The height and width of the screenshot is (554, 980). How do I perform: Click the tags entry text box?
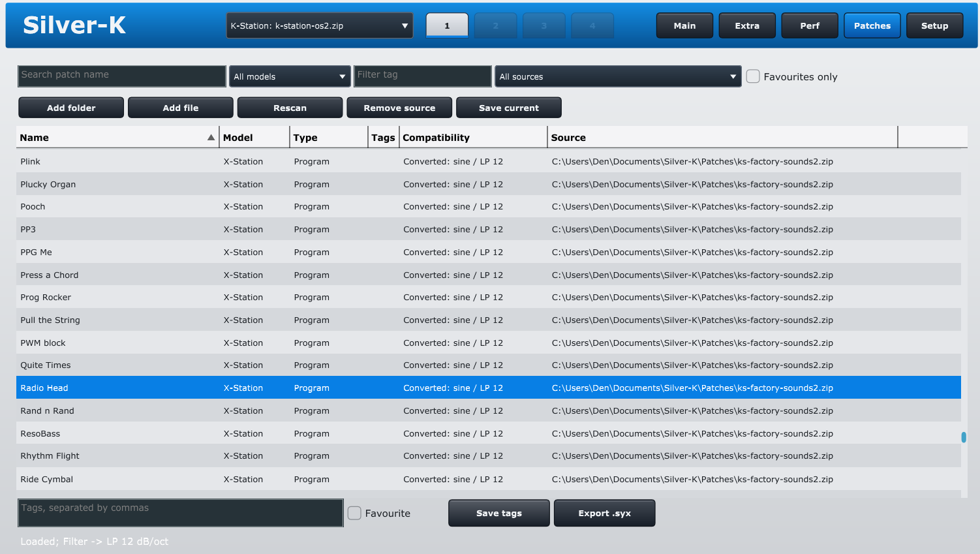coord(181,513)
